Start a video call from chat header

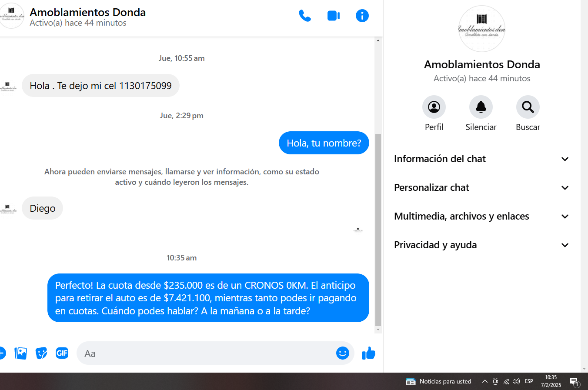click(x=334, y=16)
